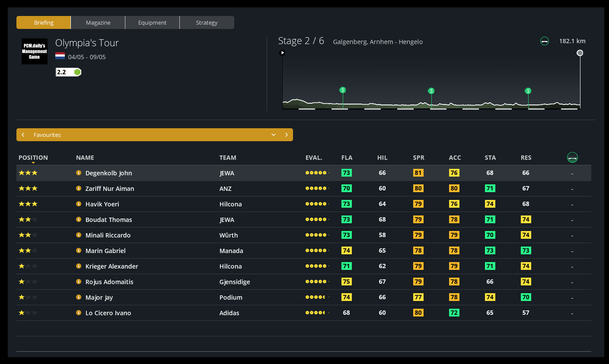Screen dimensions: 609x364
Task: Open the Equipment tab
Action: (152, 22)
